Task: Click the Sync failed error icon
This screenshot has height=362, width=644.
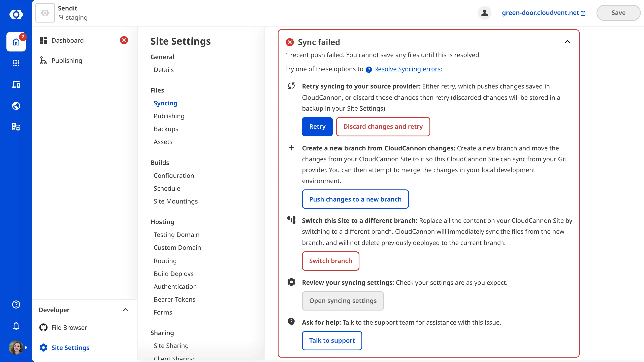Action: point(290,42)
